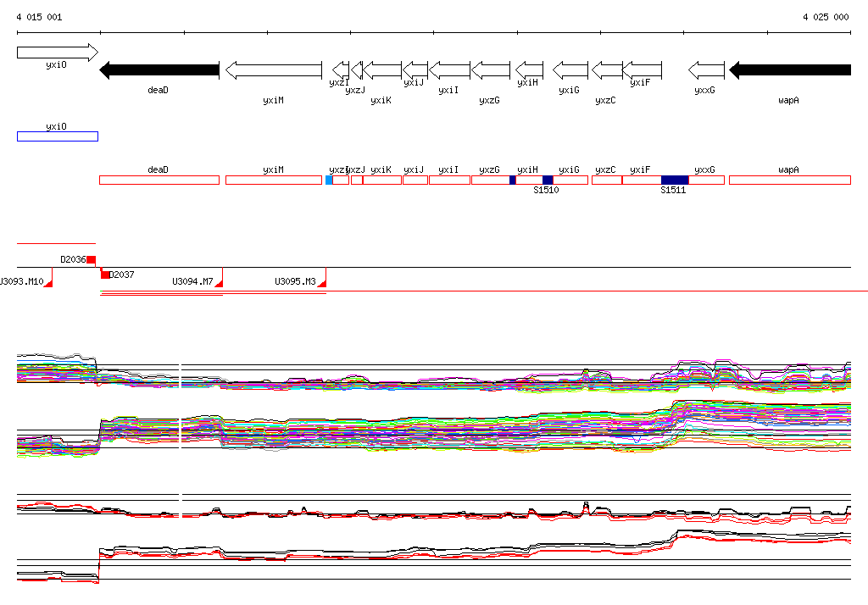Click the D2036 red marker square
868x605 pixels.
coord(91,259)
